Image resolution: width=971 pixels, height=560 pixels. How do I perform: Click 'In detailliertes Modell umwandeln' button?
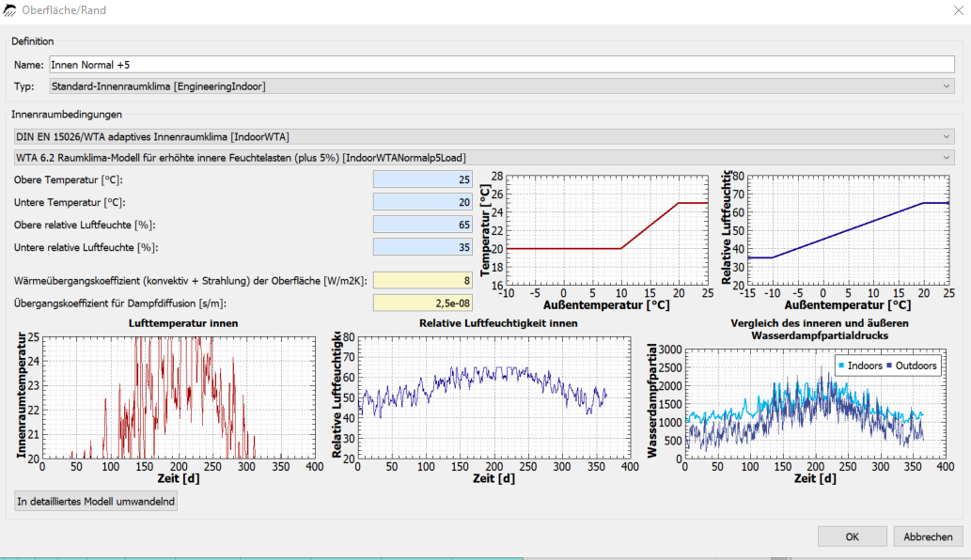pos(96,501)
